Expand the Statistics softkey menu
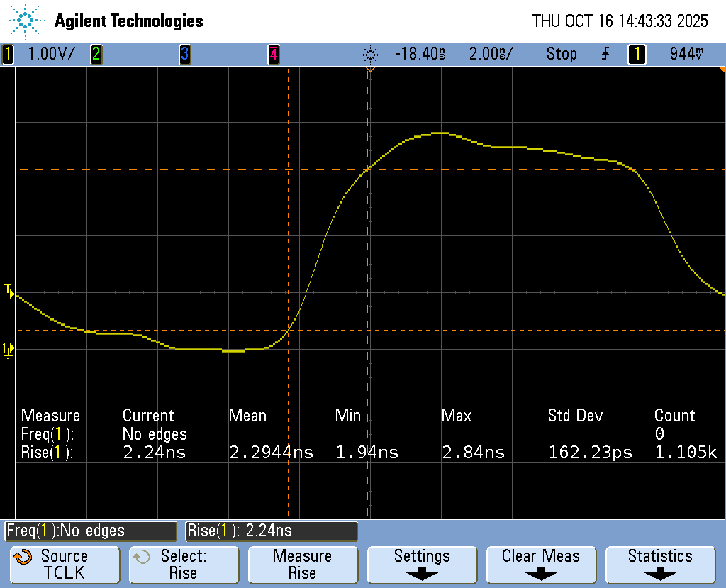 pyautogui.click(x=660, y=565)
